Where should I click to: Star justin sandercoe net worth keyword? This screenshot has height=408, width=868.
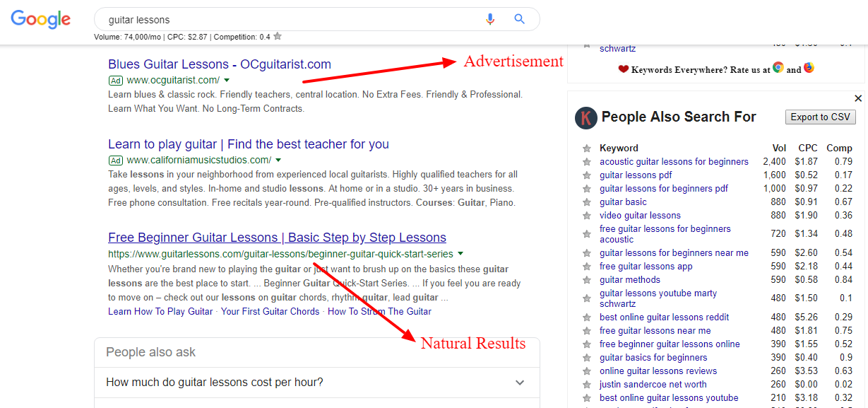coord(586,385)
